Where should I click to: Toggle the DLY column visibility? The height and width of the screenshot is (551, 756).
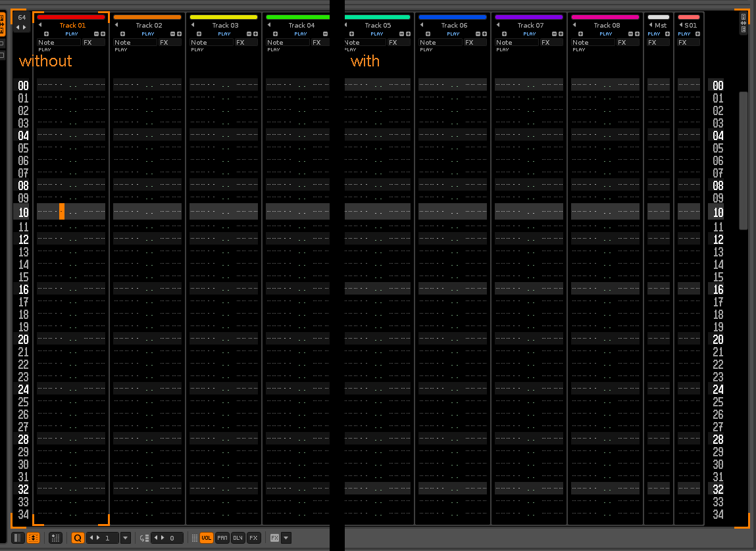pyautogui.click(x=238, y=538)
